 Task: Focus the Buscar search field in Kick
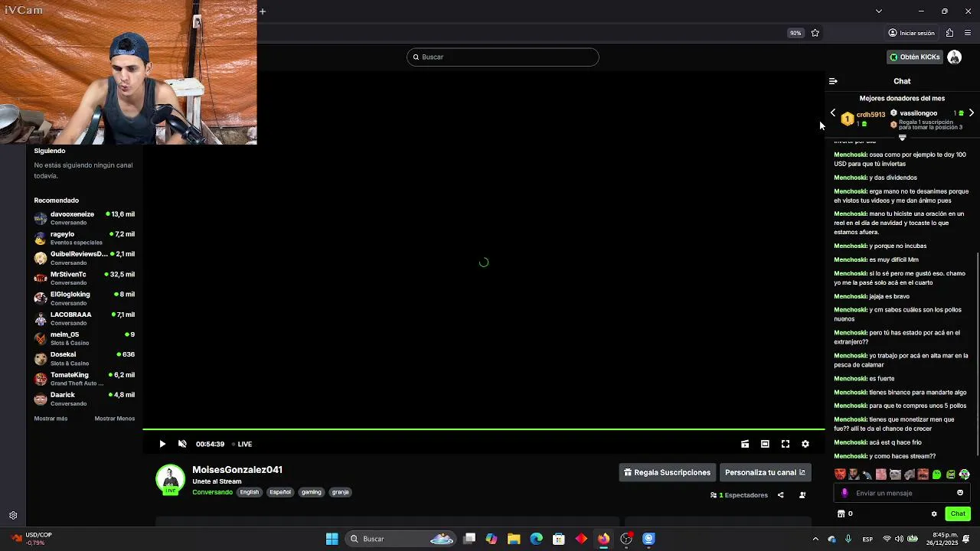click(503, 57)
